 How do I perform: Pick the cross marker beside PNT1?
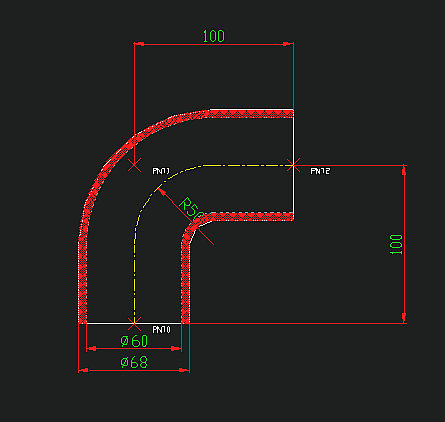[x=135, y=165]
